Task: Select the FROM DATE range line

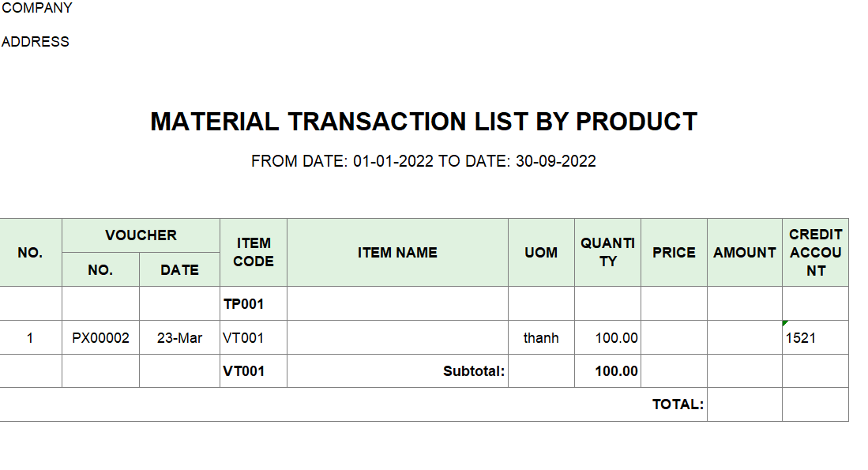Action: [423, 161]
